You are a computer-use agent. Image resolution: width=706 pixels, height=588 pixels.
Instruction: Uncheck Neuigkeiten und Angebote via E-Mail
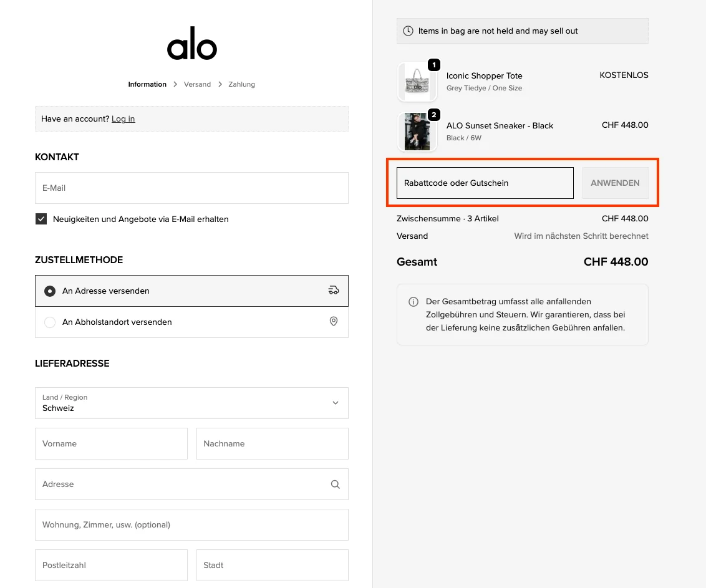point(41,219)
